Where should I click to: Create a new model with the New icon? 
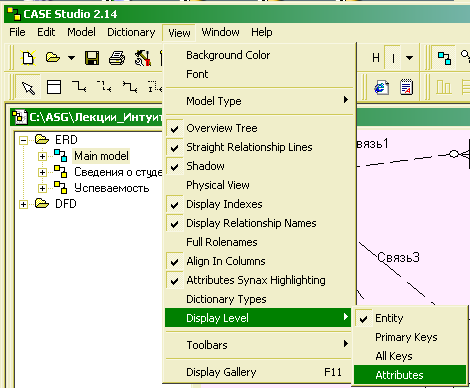28,58
